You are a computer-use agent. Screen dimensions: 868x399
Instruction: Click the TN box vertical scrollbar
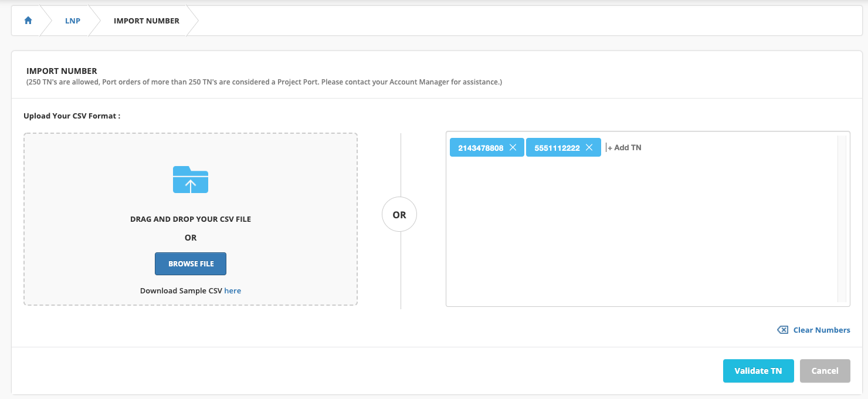coord(842,218)
